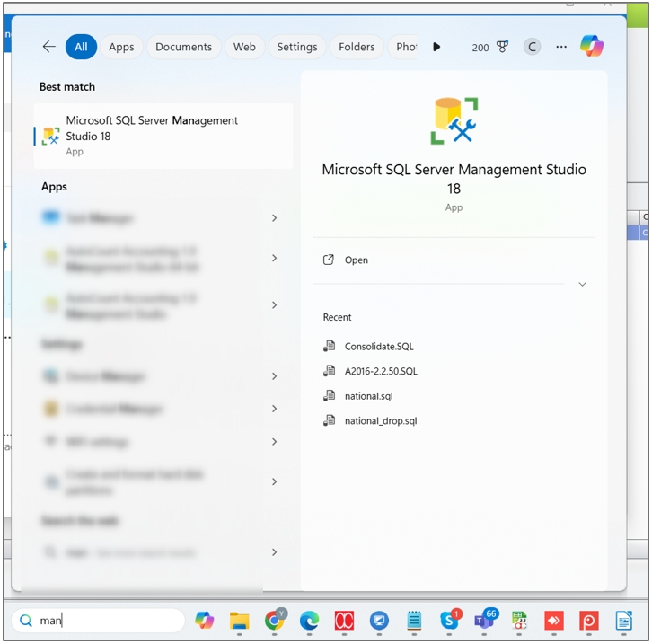Open the red P app on taskbar
Viewport: 652px width, 644px height.
[589, 621]
